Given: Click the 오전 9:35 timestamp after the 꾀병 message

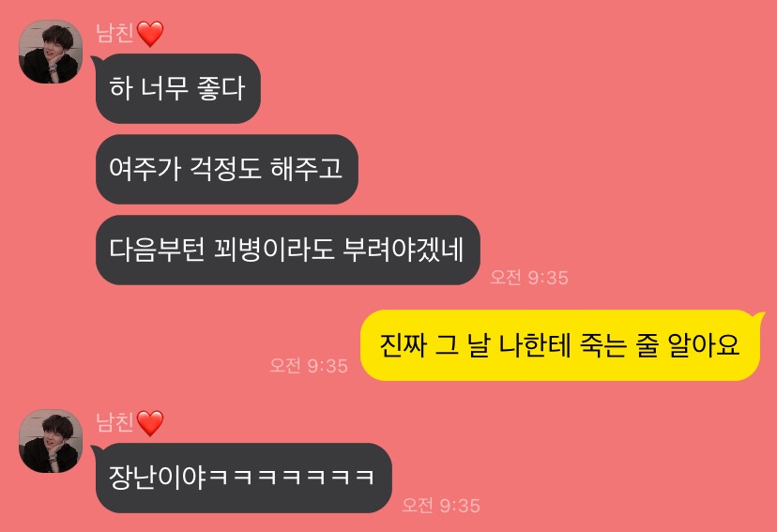Looking at the screenshot, I should (x=528, y=278).
